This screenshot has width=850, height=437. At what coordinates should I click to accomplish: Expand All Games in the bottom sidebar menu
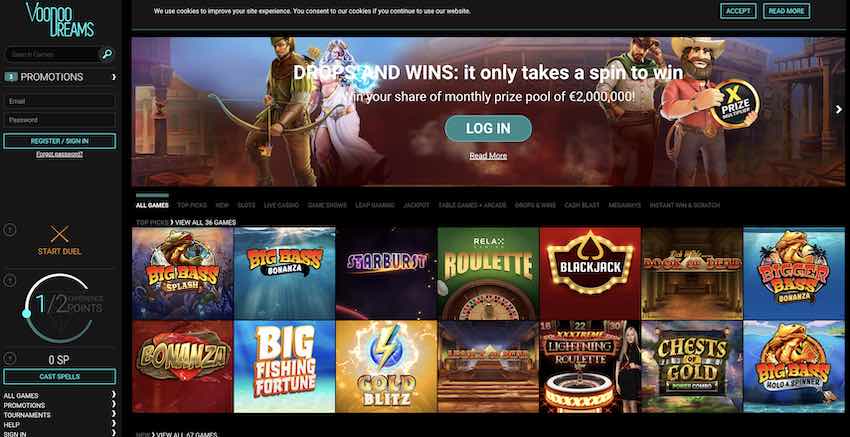point(60,396)
